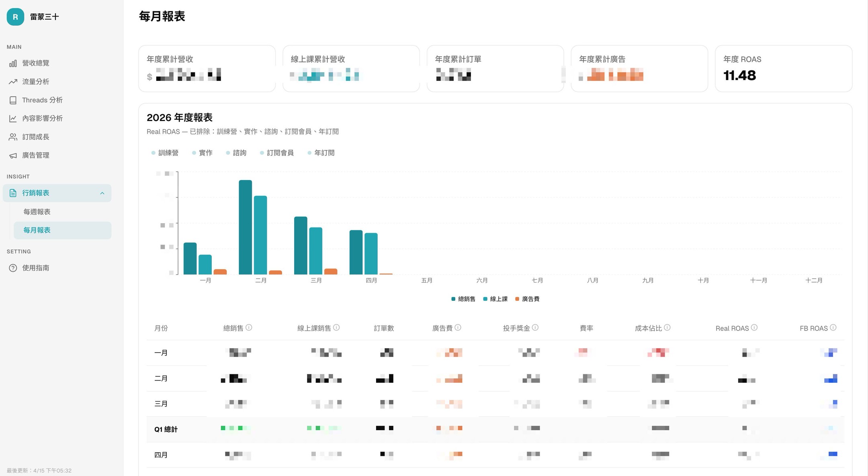The image size is (868, 476).
Task: Toggle the 年訂閱 exclusion chip
Action: coord(321,153)
